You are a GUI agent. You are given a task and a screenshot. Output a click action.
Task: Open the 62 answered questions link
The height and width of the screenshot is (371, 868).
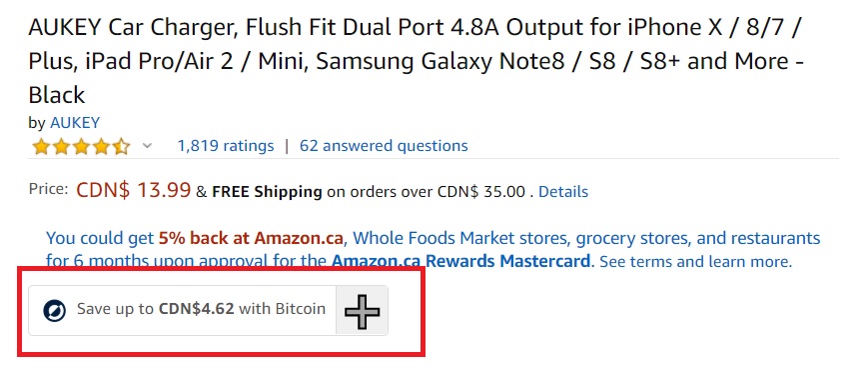point(384,146)
